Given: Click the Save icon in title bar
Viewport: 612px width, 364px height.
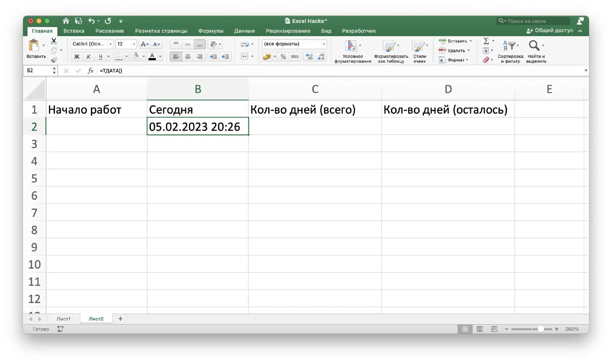Looking at the screenshot, I should pos(78,21).
